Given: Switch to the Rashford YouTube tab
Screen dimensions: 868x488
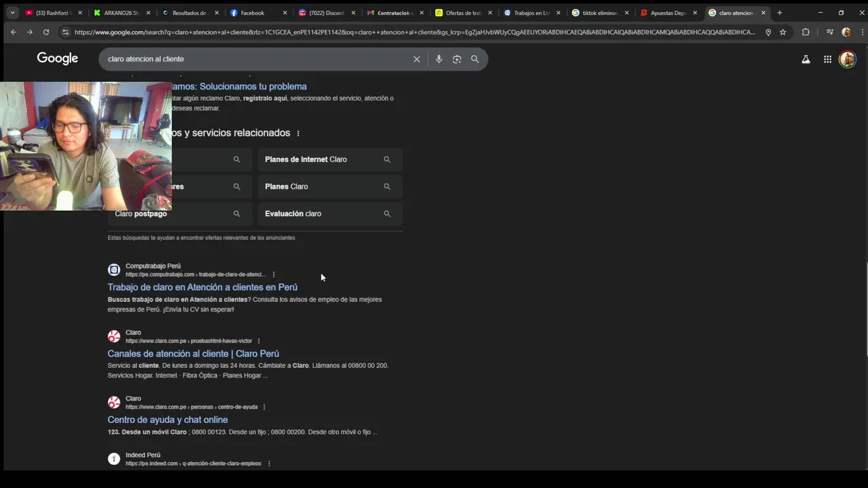Looking at the screenshot, I should click(x=54, y=13).
